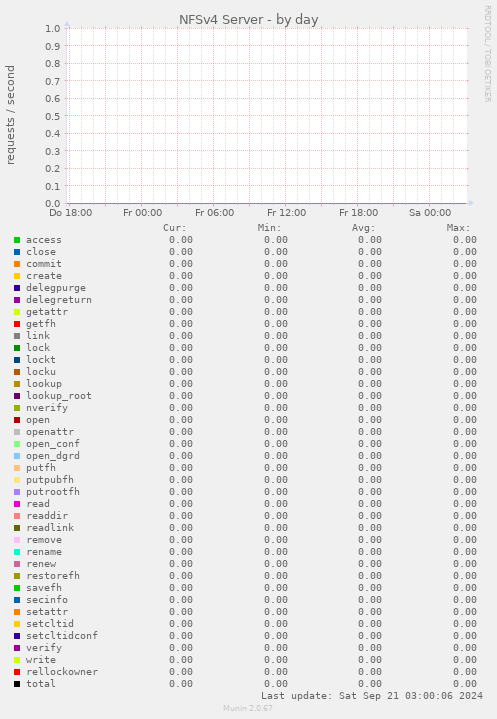Click the black swatch beside total
The image size is (497, 719).
tap(17, 684)
